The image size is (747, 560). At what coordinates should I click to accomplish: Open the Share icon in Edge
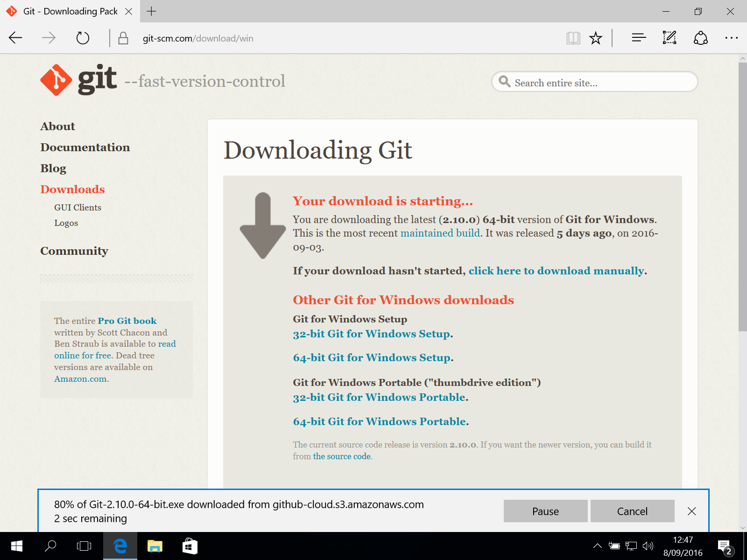(x=701, y=38)
